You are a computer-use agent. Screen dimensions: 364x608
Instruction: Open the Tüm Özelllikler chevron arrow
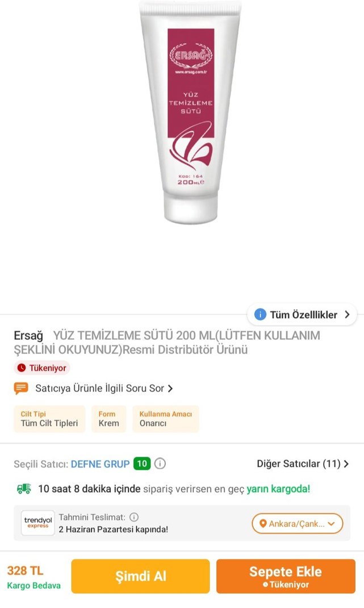click(348, 314)
